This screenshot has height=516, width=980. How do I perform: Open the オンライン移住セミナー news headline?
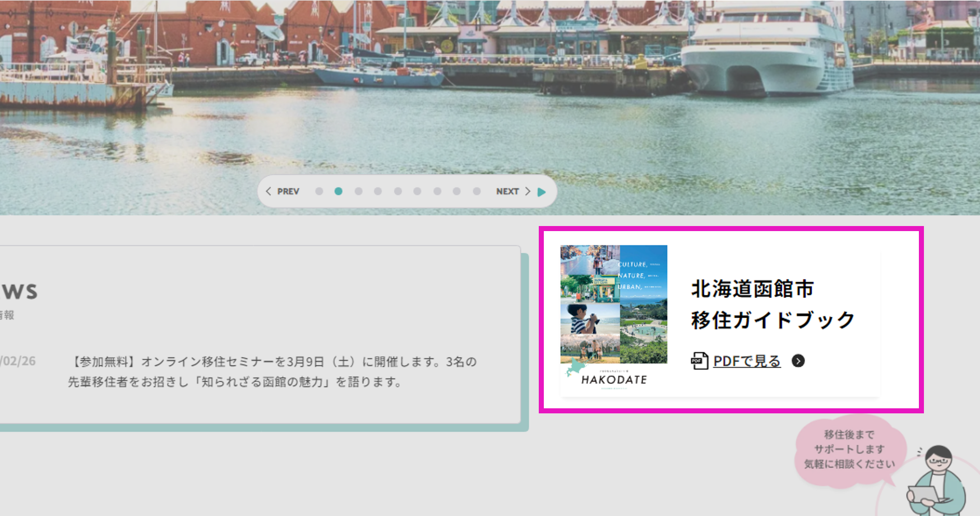[x=272, y=371]
